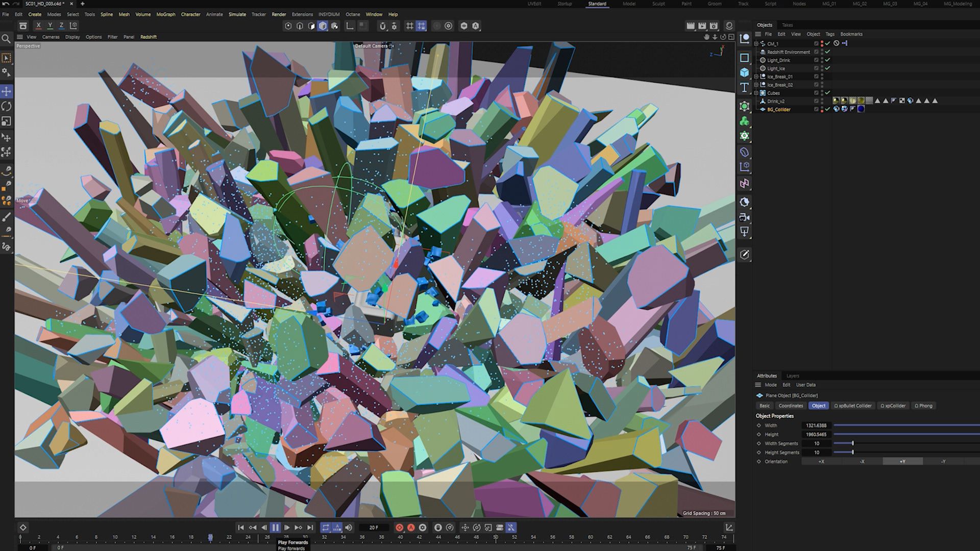Click the Cube primitive icon
The width and height of the screenshot is (980, 551).
[744, 72]
